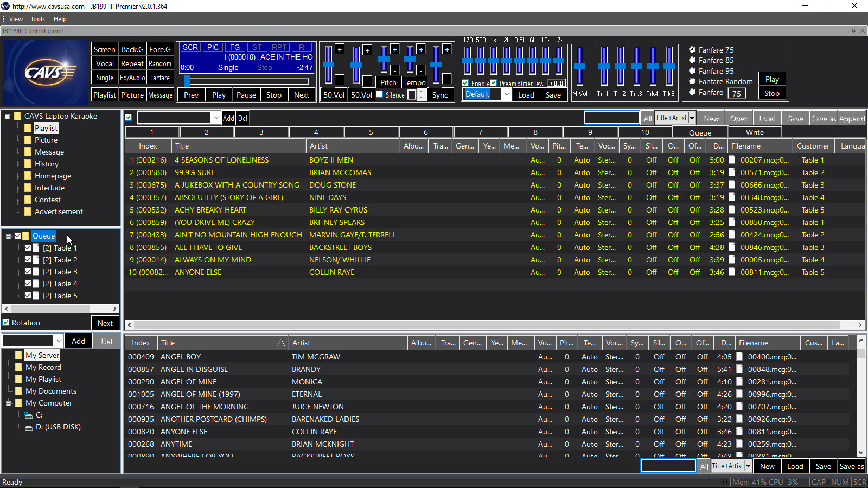The height and width of the screenshot is (488, 868).
Task: Uncheck the Queue root checkbox
Action: coord(17,236)
